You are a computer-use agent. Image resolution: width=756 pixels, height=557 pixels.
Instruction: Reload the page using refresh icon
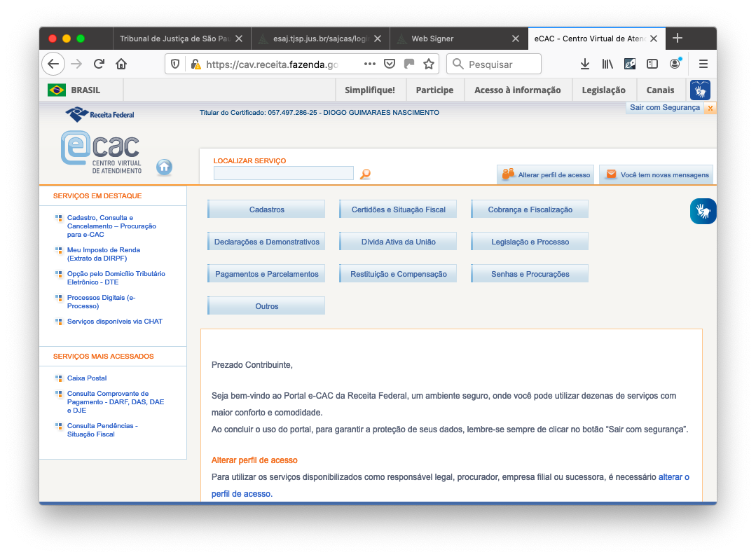click(x=99, y=64)
